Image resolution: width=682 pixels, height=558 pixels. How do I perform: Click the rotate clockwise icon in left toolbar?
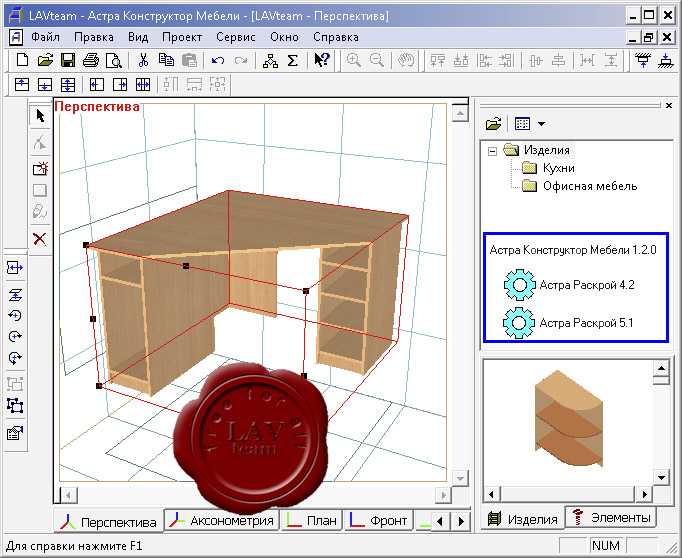click(15, 336)
